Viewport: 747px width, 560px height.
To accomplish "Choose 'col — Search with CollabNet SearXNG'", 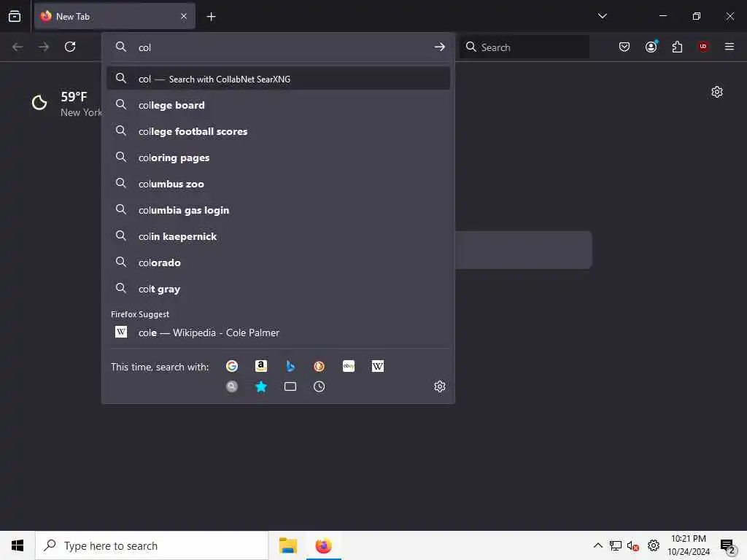I will (278, 79).
